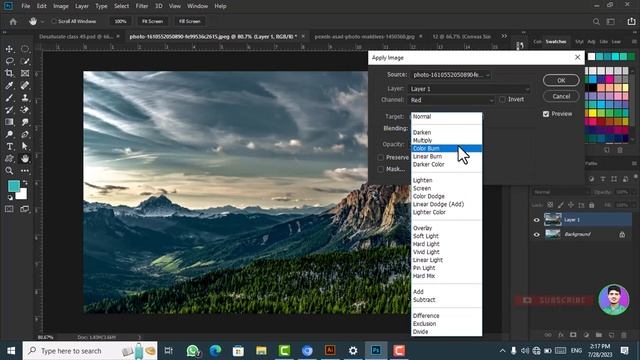The image size is (640, 360).
Task: Select the Clone Stamp tool
Action: pos(25,98)
